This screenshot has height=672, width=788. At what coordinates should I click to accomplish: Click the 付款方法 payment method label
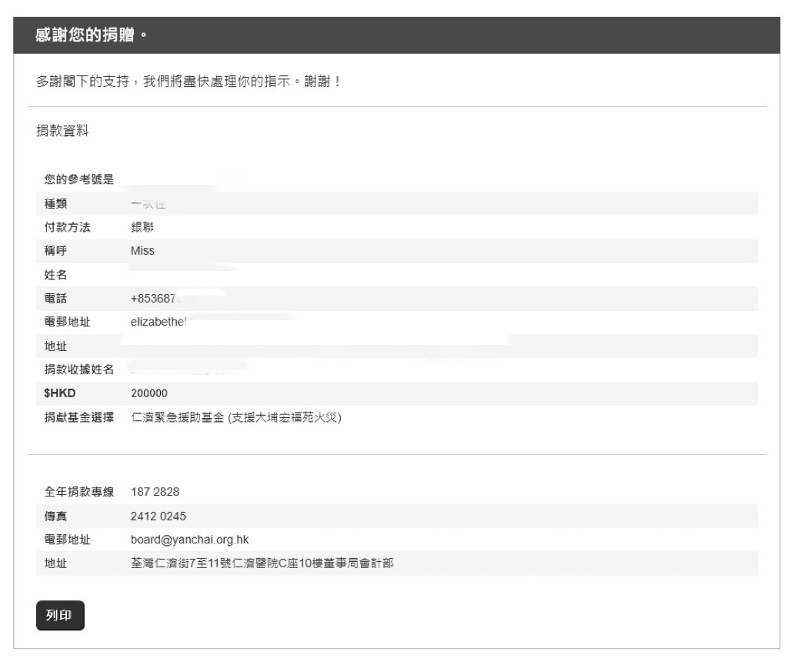(x=68, y=227)
